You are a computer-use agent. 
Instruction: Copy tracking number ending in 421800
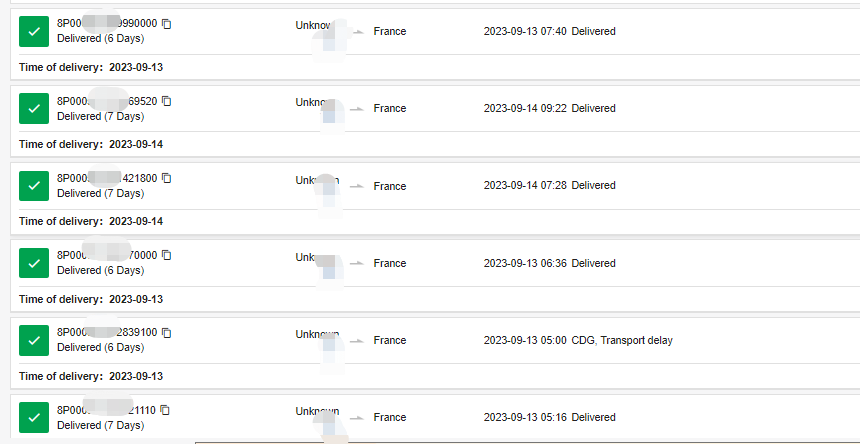pyautogui.click(x=167, y=178)
